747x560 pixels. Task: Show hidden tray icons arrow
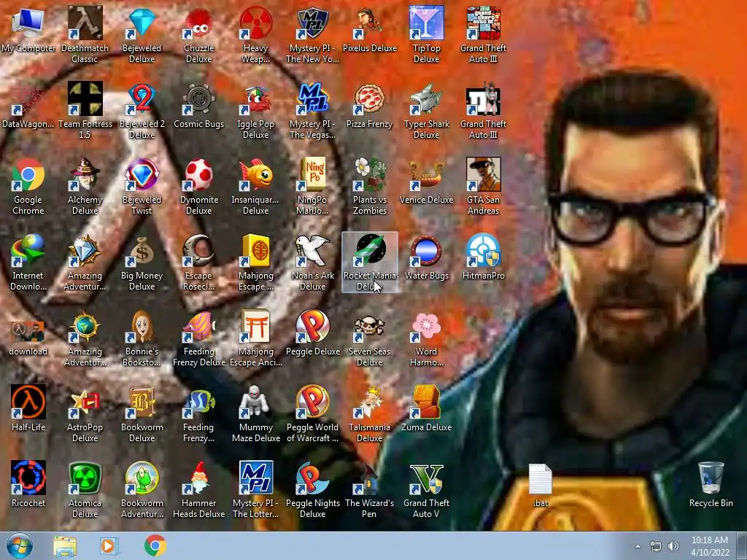pos(638,546)
